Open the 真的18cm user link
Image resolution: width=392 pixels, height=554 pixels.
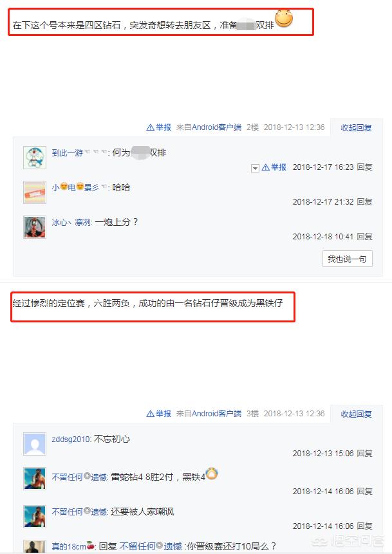[x=73, y=546]
